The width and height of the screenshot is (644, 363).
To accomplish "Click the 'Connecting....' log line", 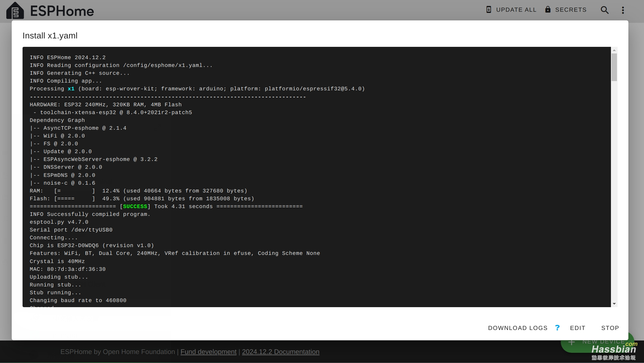I will [54, 237].
